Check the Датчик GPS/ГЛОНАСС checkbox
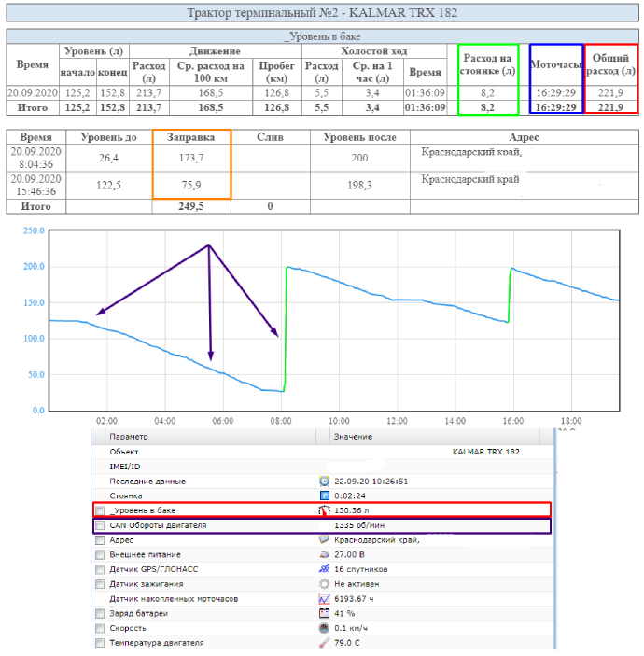This screenshot has width=644, height=656. tap(100, 569)
